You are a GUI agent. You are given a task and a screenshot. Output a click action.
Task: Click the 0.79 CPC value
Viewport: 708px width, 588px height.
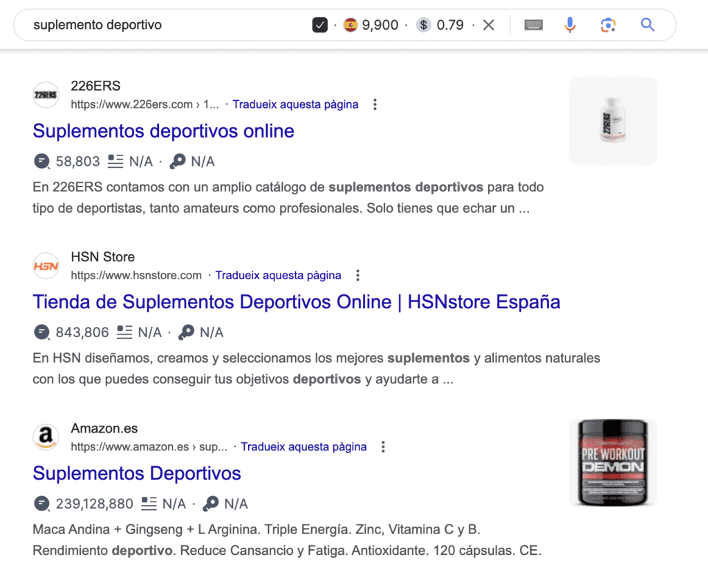point(450,25)
